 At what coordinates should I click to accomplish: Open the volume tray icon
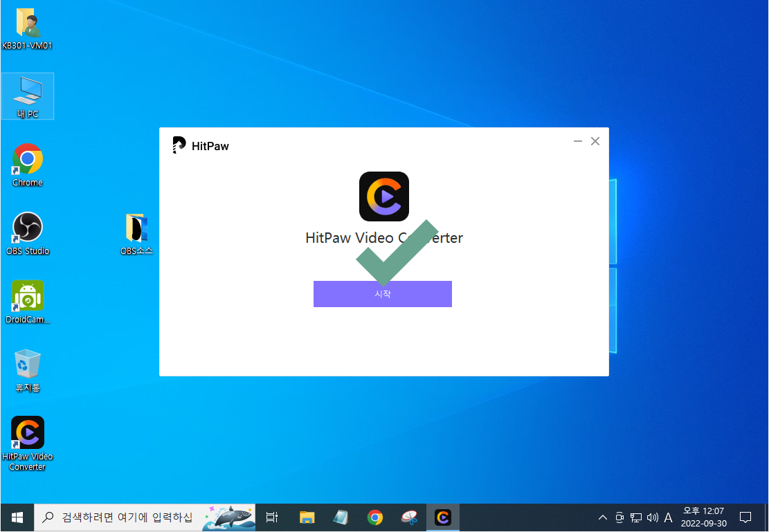pyautogui.click(x=652, y=517)
